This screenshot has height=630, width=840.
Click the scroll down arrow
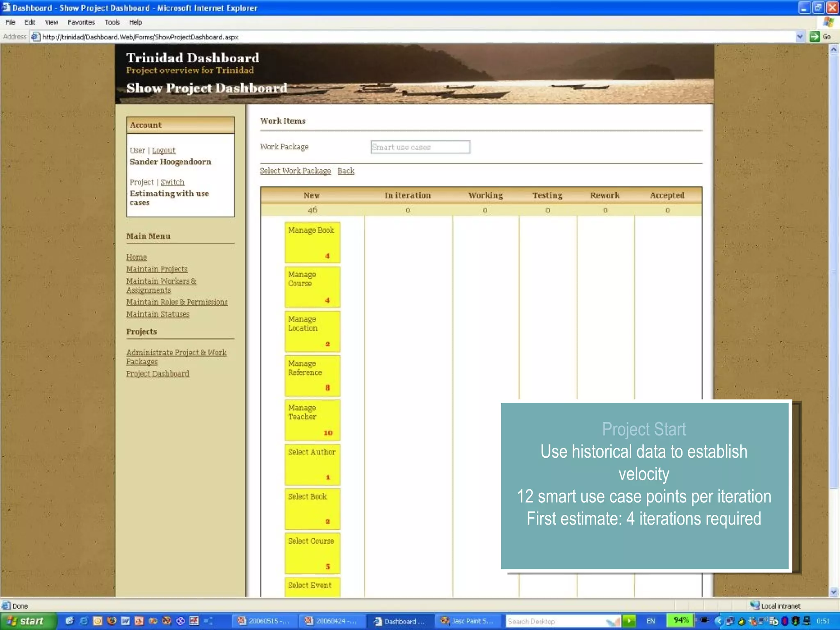(x=833, y=591)
